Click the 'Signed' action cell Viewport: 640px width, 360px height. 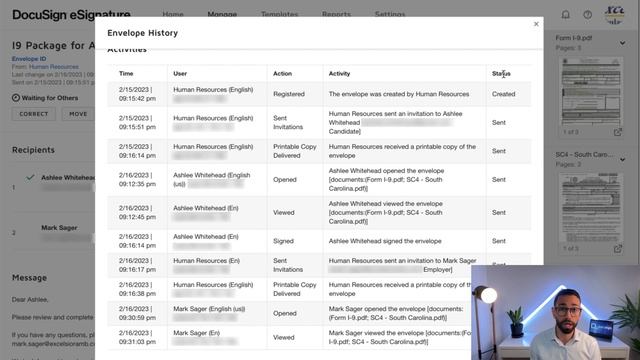pyautogui.click(x=283, y=241)
